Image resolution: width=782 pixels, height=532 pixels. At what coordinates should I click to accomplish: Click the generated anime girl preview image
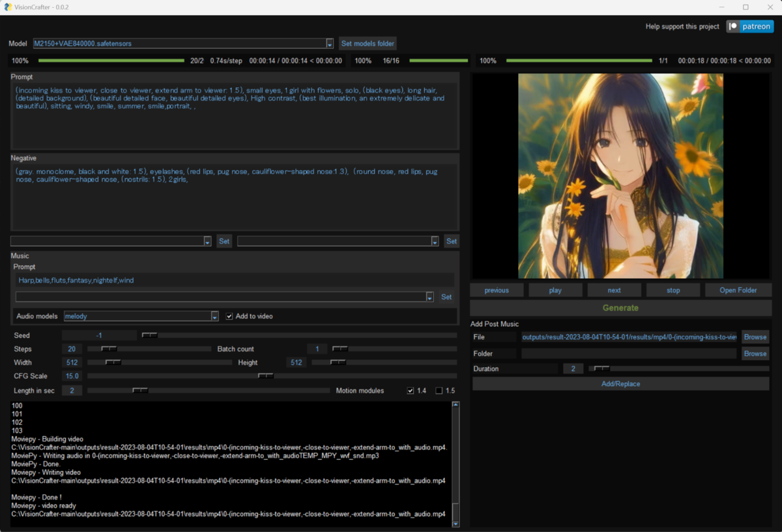(620, 176)
